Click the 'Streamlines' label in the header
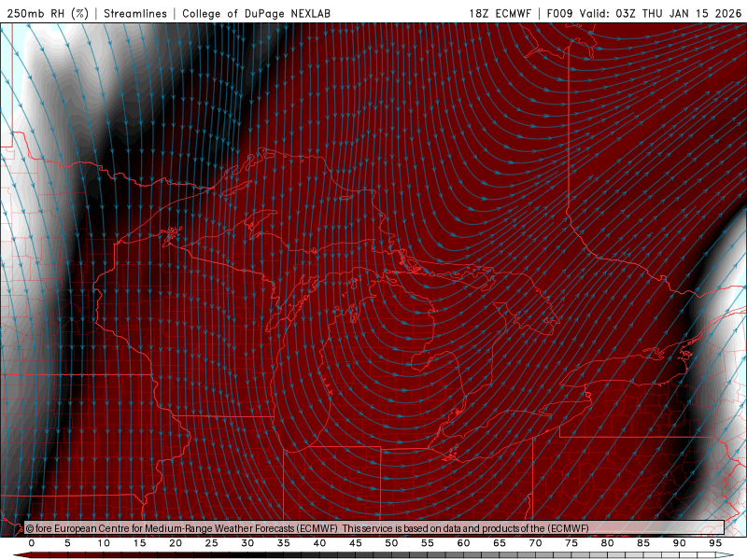Image resolution: width=747 pixels, height=560 pixels. click(135, 13)
